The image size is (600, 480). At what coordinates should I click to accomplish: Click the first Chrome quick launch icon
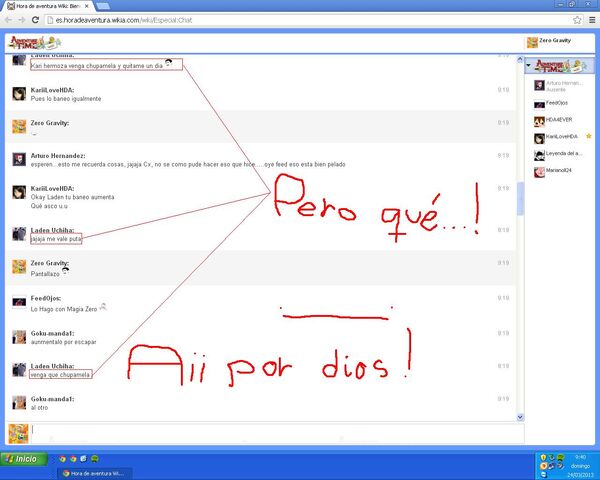tap(62, 459)
